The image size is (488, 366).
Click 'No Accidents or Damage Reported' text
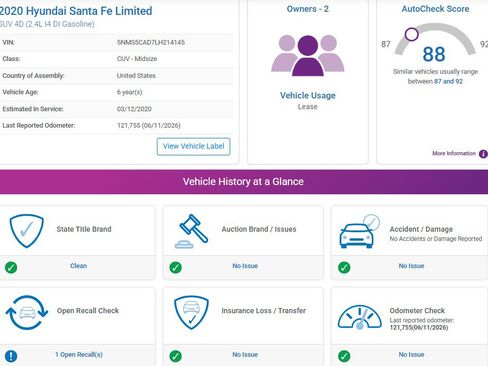tap(436, 239)
